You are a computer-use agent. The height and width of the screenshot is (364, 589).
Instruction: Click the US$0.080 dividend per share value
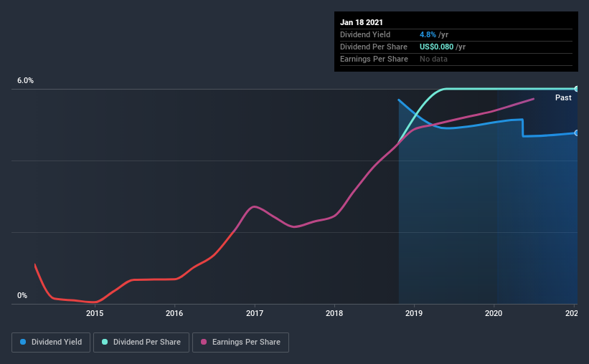(x=436, y=47)
